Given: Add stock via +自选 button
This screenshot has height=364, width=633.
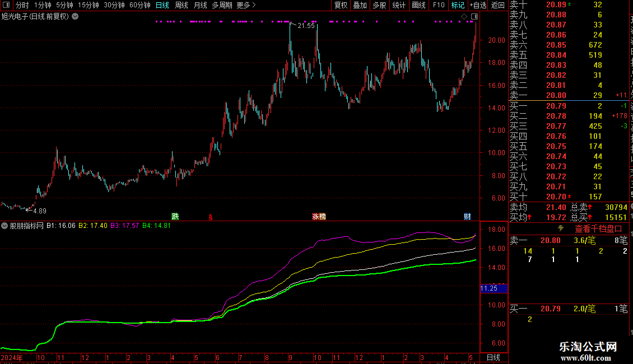Looking at the screenshot, I should [478, 5].
